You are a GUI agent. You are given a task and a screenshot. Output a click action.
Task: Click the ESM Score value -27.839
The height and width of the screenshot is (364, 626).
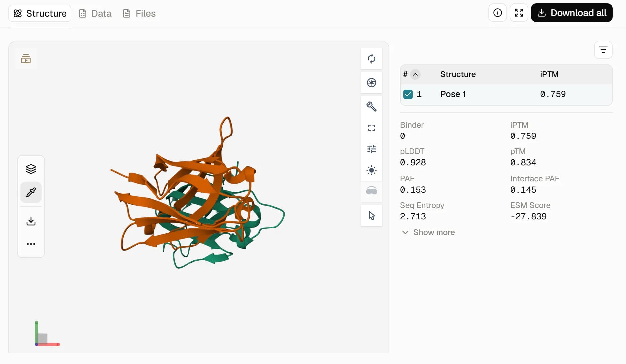point(528,216)
